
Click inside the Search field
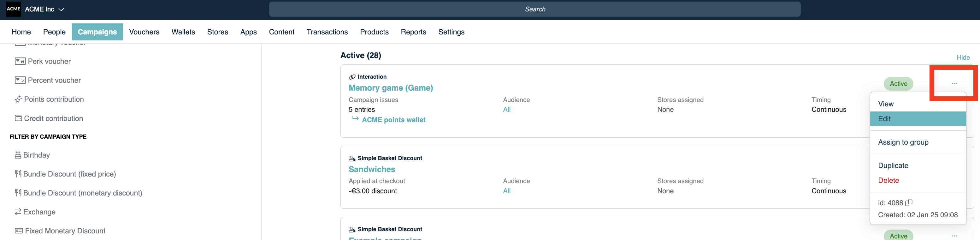(x=534, y=9)
